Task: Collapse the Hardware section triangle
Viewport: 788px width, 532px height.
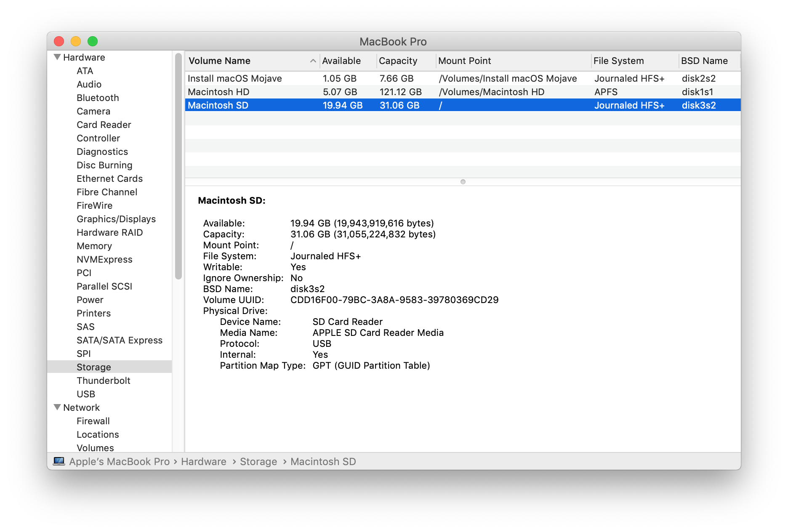Action: pyautogui.click(x=57, y=57)
